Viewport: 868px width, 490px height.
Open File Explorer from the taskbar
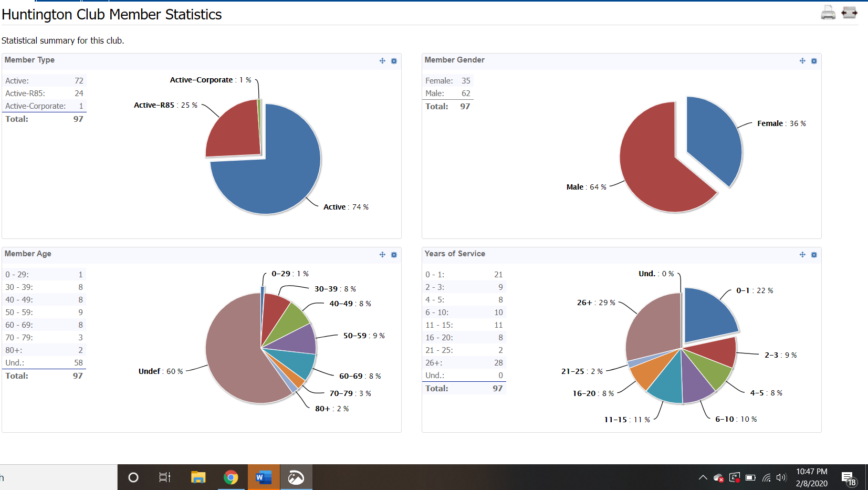(198, 477)
